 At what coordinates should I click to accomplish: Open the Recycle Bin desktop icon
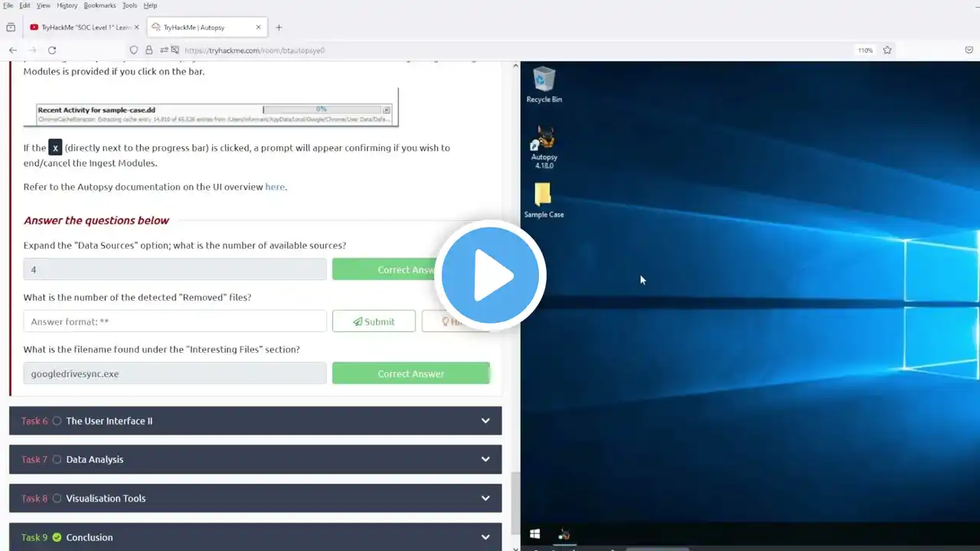[544, 84]
